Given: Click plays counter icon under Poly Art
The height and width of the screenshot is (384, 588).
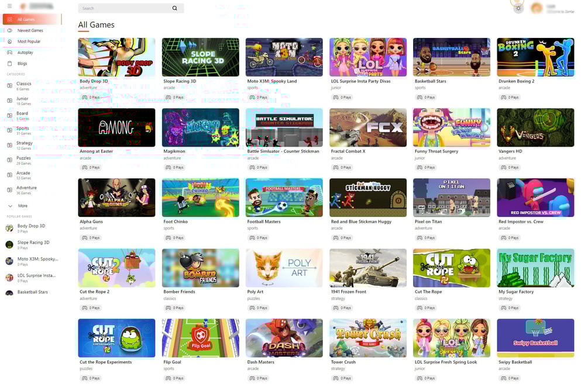Looking at the screenshot, I should point(252,308).
